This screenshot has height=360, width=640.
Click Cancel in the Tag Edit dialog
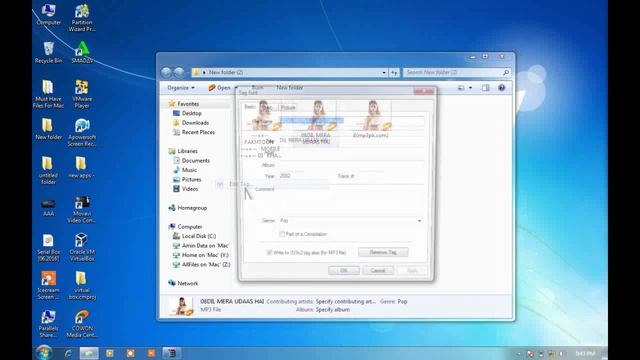378,270
